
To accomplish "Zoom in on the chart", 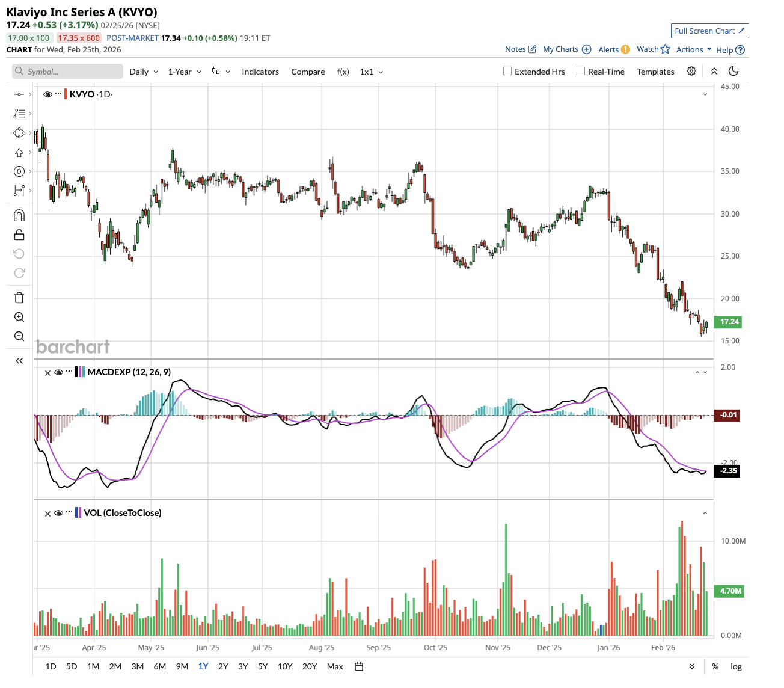I will [19, 317].
